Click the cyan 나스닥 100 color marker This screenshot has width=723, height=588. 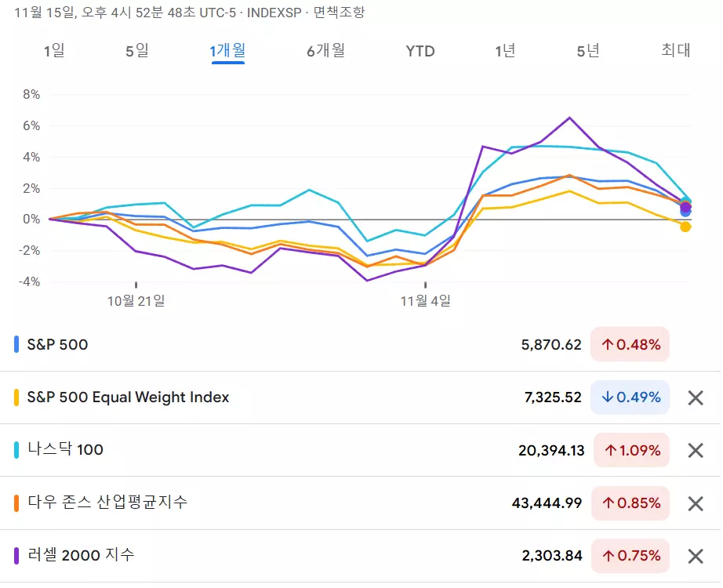pyautogui.click(x=16, y=450)
